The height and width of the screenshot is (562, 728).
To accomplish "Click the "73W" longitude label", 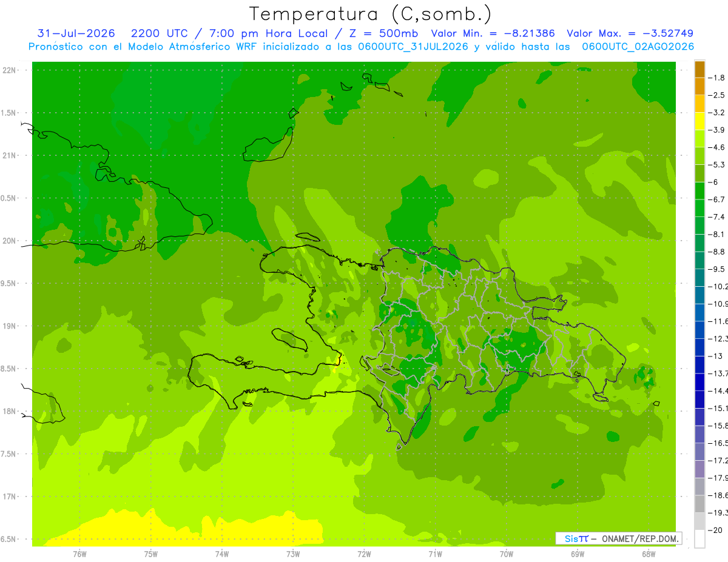I will tap(293, 554).
